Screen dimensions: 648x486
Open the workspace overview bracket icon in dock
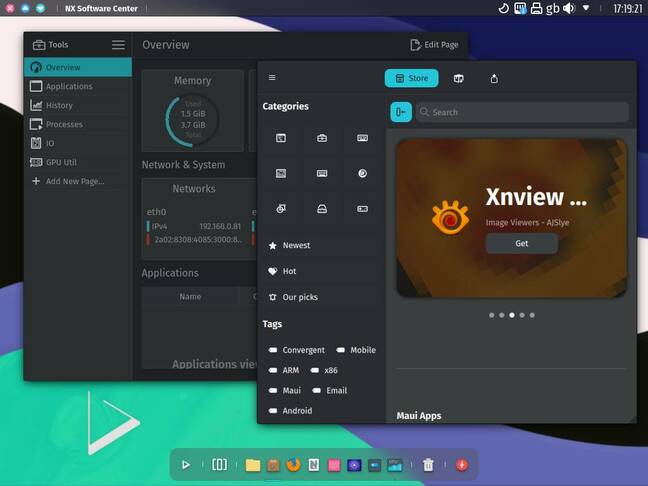point(219,465)
